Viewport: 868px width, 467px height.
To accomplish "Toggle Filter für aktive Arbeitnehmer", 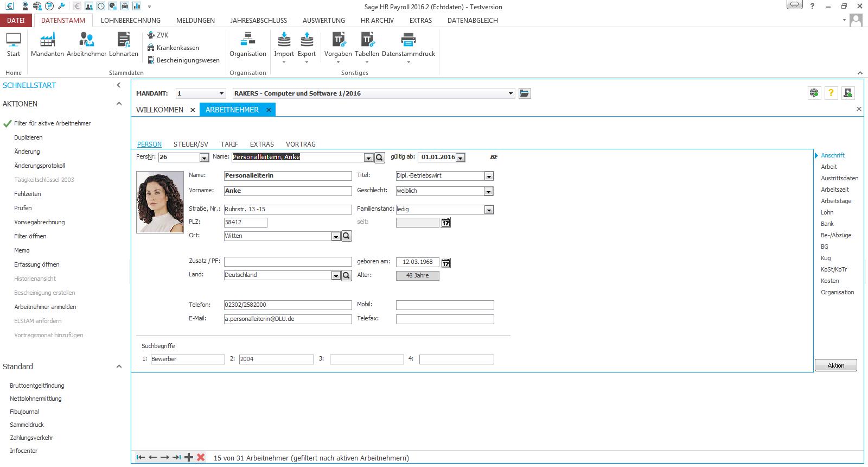I will 52,123.
